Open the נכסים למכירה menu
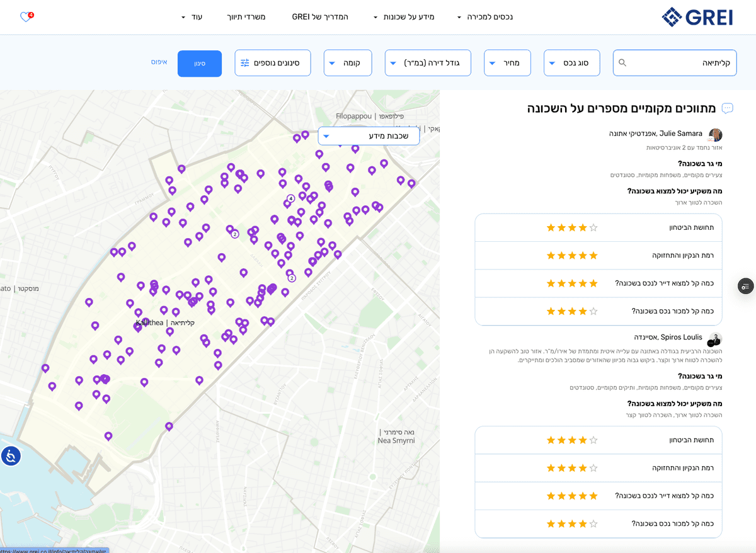 [x=485, y=17]
